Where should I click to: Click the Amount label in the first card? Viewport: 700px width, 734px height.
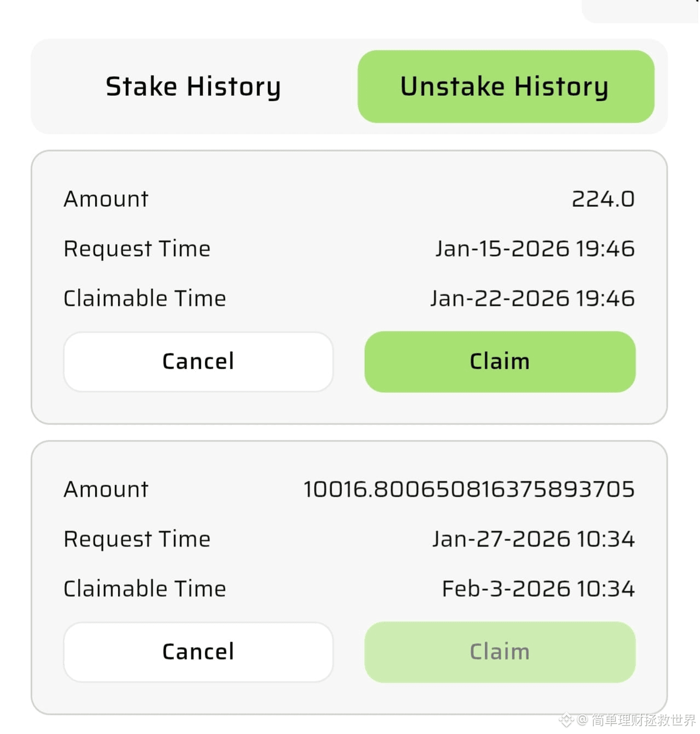(x=106, y=199)
